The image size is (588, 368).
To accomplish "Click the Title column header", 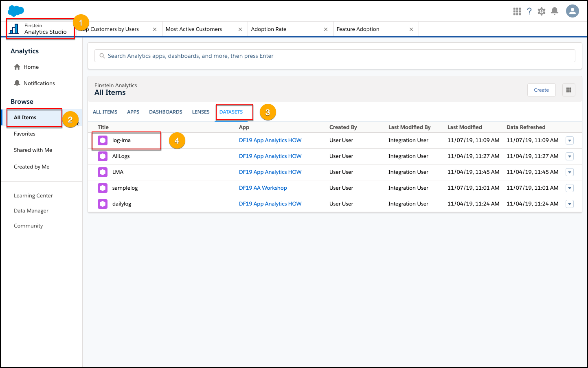I will [103, 127].
